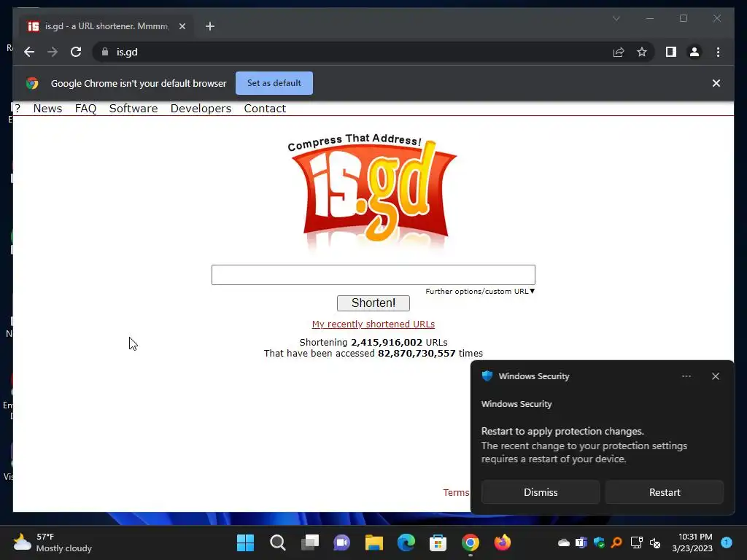Set Chrome as default browser
Viewport: 747px width, 560px height.
pyautogui.click(x=274, y=83)
